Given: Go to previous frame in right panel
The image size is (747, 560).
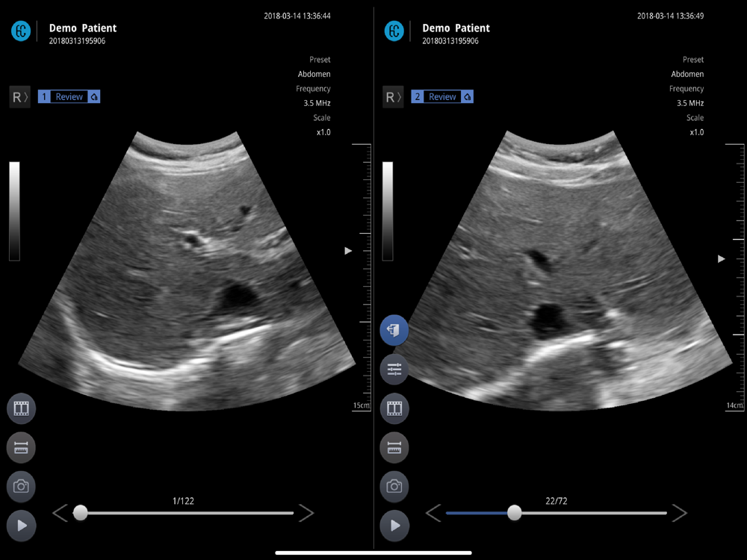Looking at the screenshot, I should tap(433, 513).
